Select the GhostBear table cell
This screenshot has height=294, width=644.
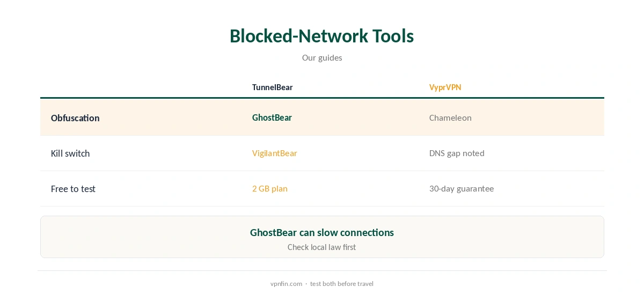point(272,117)
